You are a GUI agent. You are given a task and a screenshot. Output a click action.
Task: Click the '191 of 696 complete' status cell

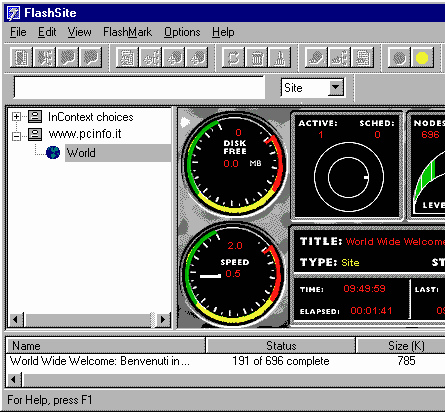pyautogui.click(x=281, y=361)
